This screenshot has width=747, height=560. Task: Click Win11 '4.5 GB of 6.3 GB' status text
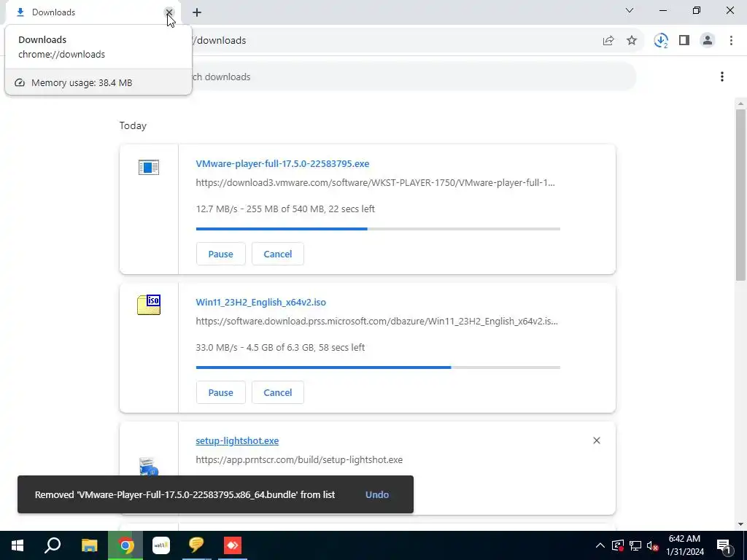[280, 347]
